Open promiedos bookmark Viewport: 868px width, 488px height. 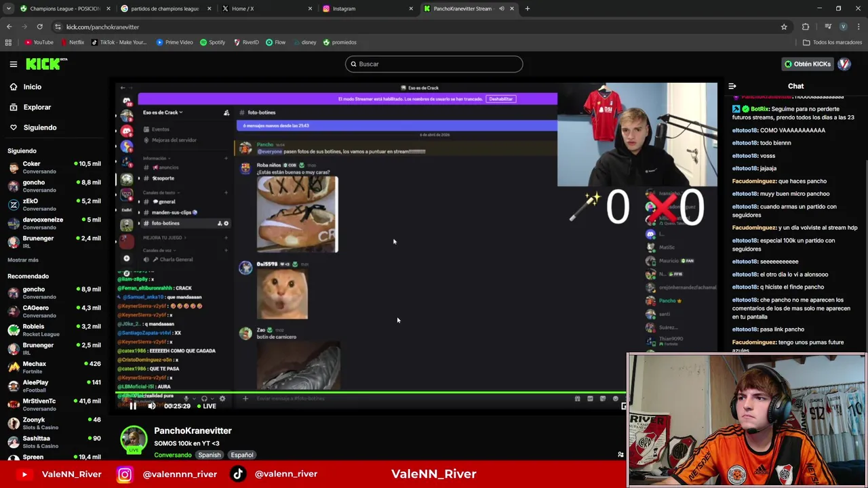340,42
